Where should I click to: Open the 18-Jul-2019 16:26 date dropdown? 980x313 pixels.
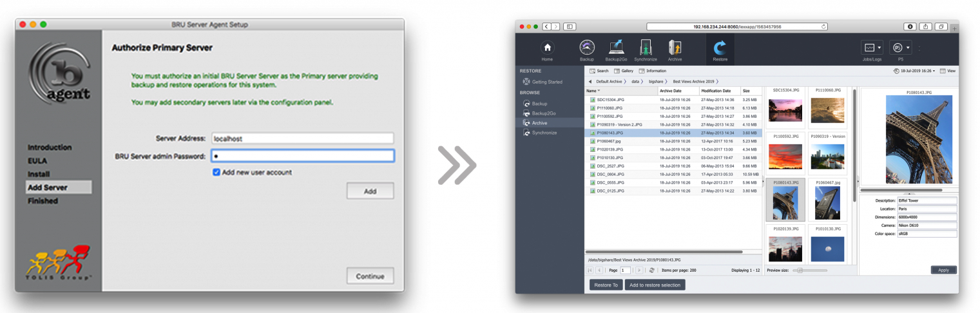(916, 71)
